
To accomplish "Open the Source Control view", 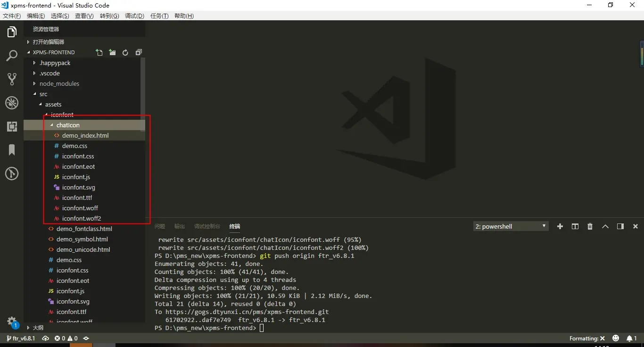I will [x=12, y=79].
